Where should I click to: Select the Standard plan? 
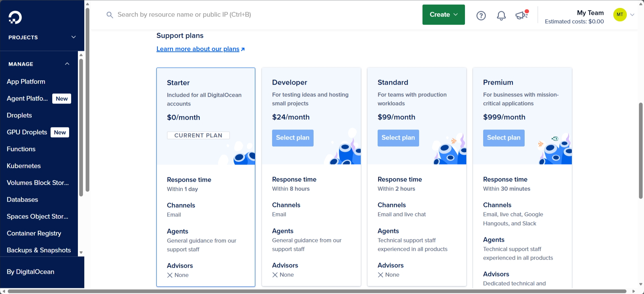tap(398, 138)
